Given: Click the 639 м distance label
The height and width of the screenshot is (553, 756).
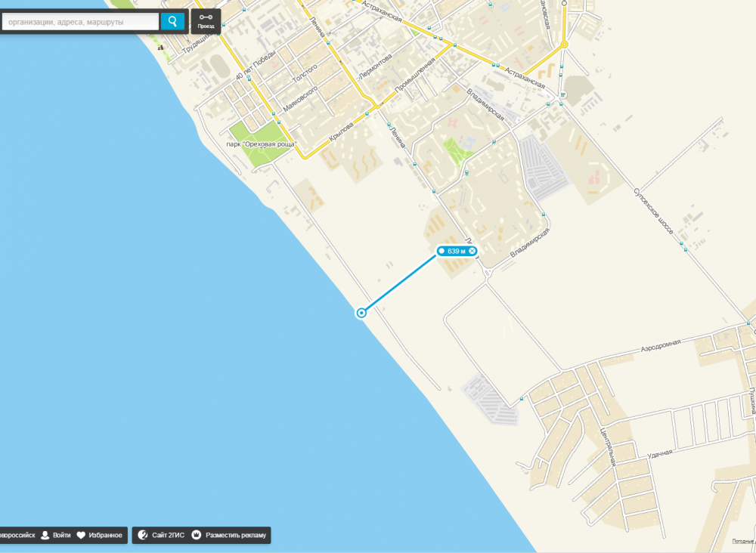Looking at the screenshot, I should click(x=456, y=251).
